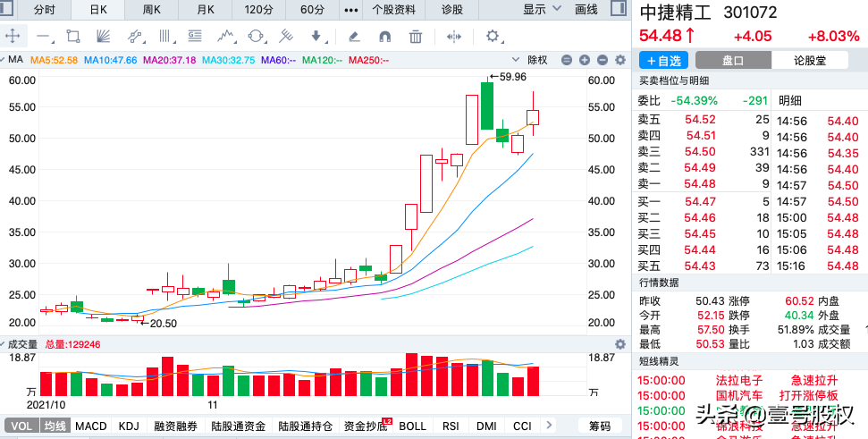Toggle the 画线 drawing mode

tap(586, 10)
